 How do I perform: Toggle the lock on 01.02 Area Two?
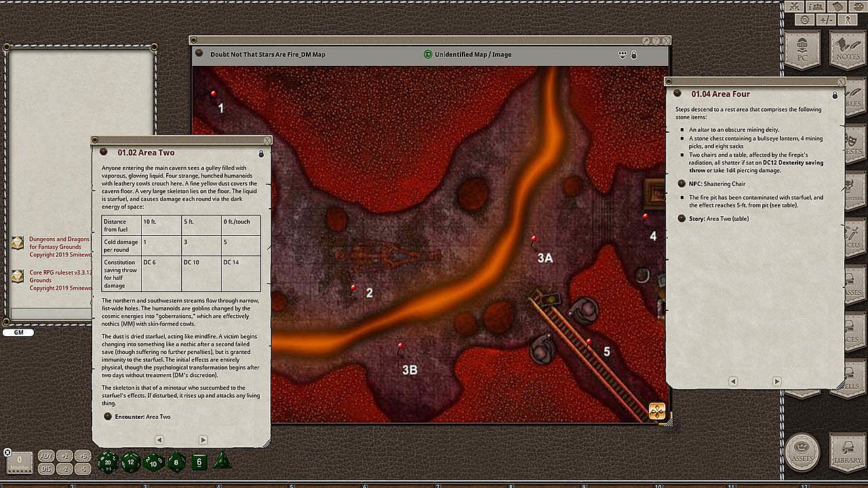click(x=261, y=154)
